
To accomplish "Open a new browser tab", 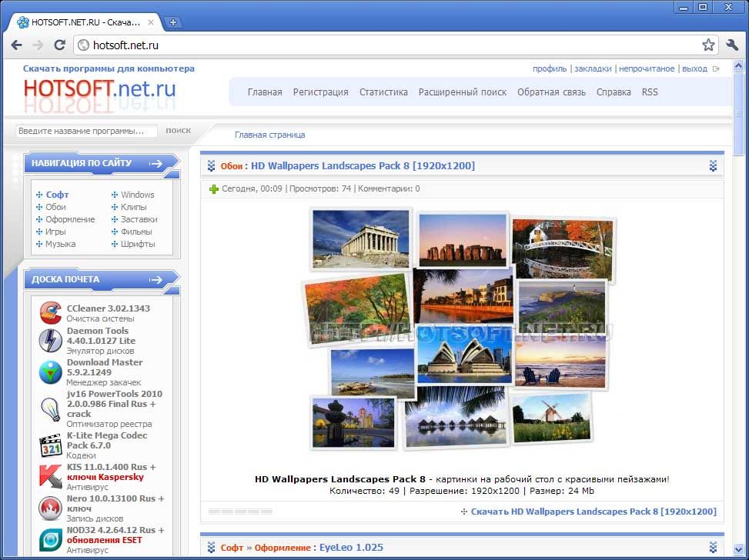I will point(173,22).
